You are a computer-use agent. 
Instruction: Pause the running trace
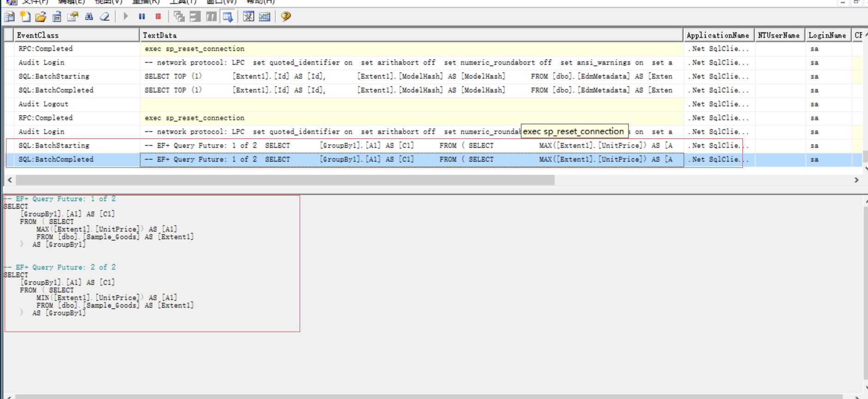(x=142, y=17)
